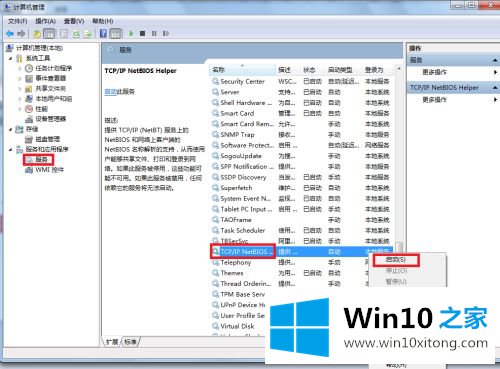The image size is (500, 369).
Task: Select the SNMP Trap service row
Action: coord(302,135)
